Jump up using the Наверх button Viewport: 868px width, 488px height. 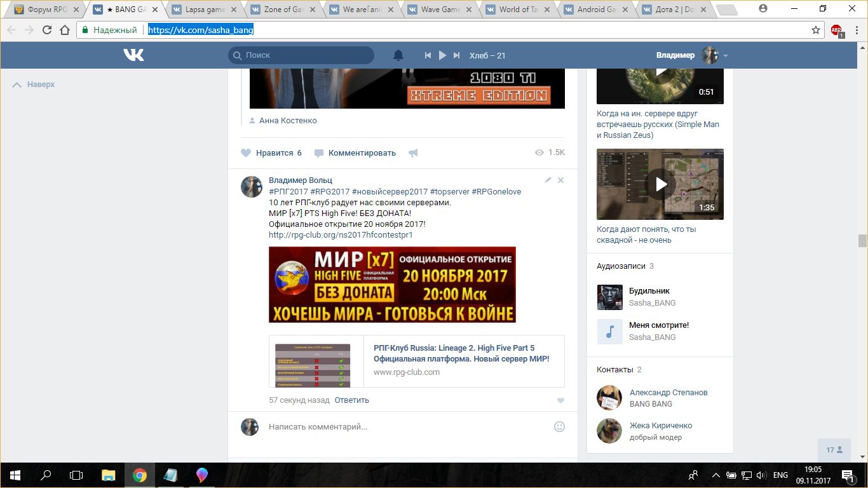pos(34,85)
